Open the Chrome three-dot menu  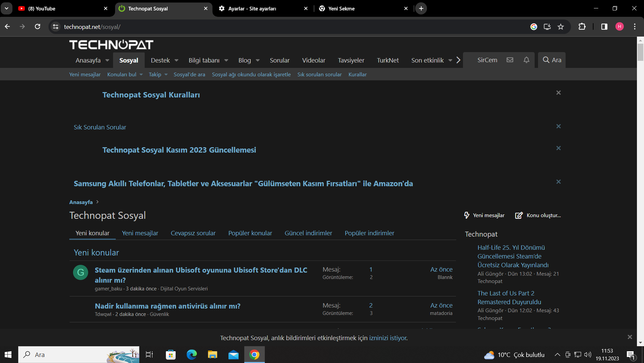tap(635, 27)
